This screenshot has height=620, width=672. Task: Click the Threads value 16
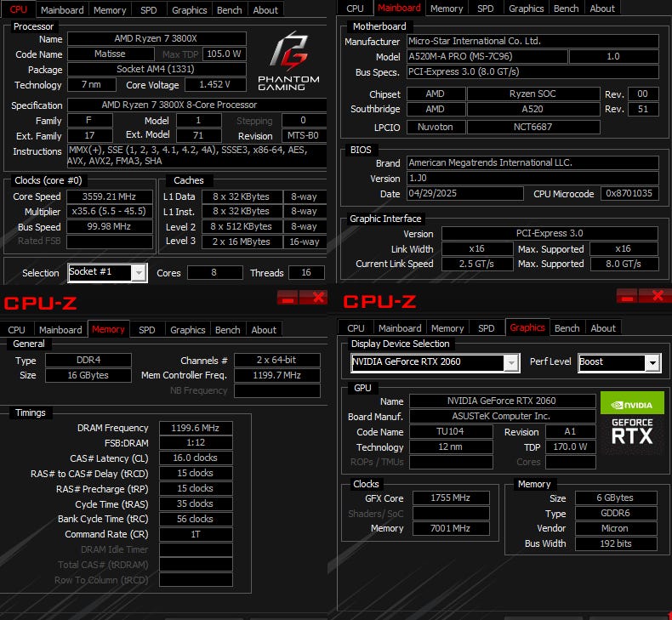pos(306,272)
